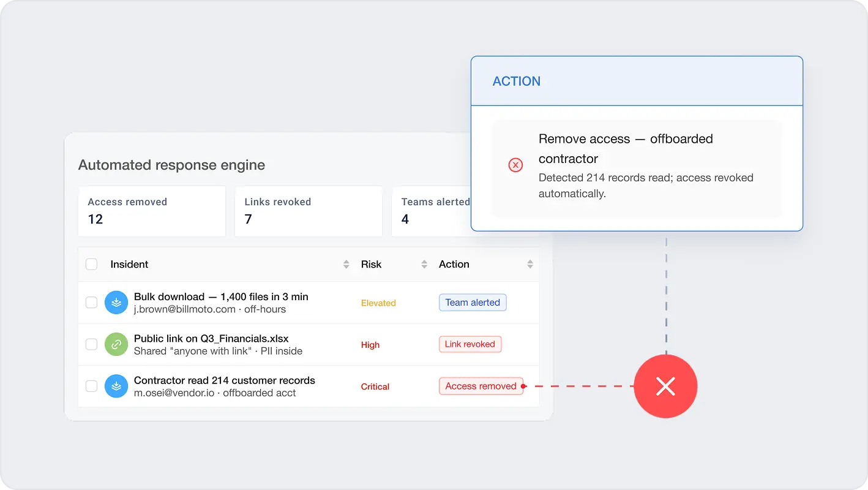Click the Critical risk label
868x490 pixels.
tap(375, 386)
